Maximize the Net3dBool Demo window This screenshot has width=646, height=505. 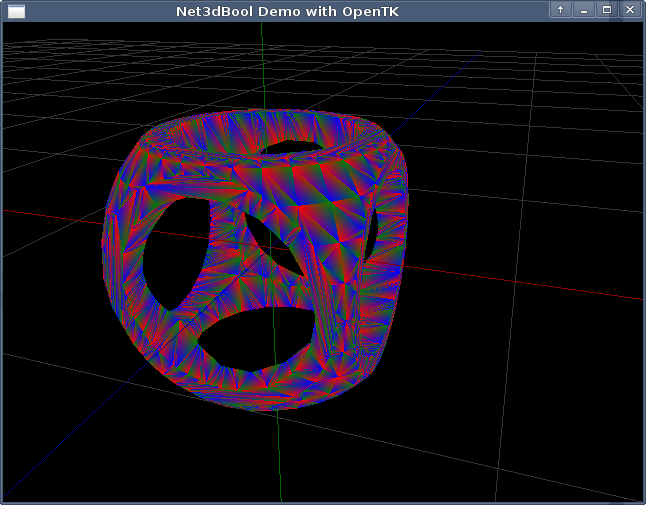(x=606, y=10)
